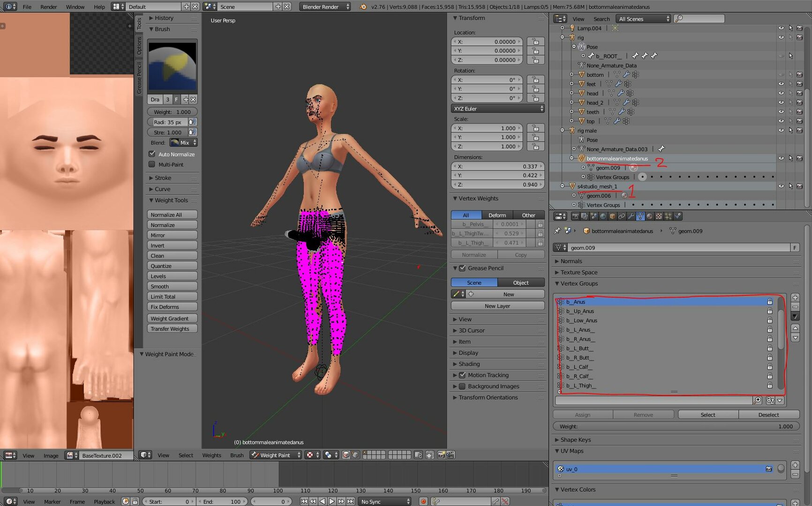Toggle the Grease Pencil panel checkbox
Image resolution: width=812 pixels, height=506 pixels.
pyautogui.click(x=462, y=268)
